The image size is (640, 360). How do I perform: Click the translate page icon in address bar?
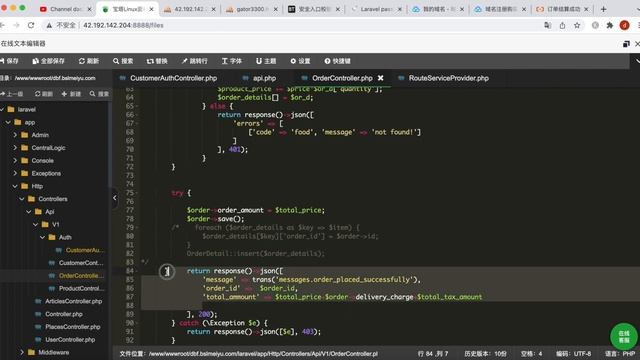pyautogui.click(x=548, y=25)
